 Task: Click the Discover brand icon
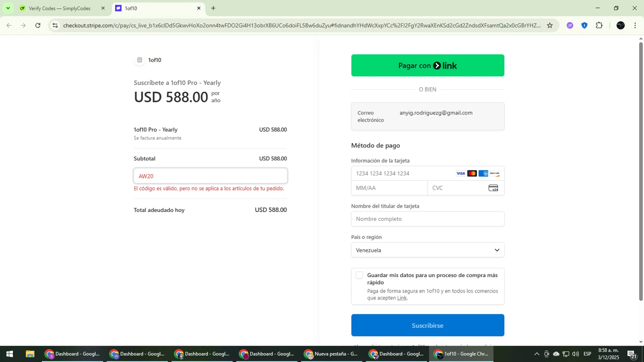495,173
